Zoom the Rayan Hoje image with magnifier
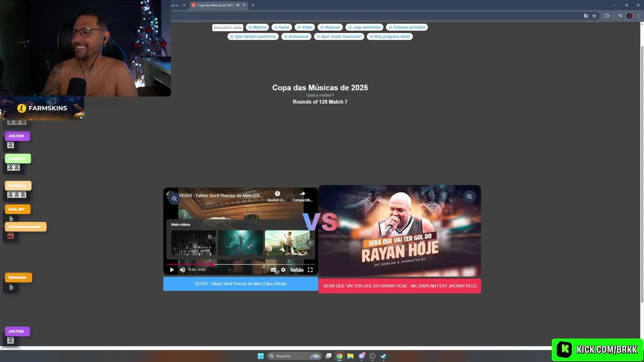 coord(469,197)
